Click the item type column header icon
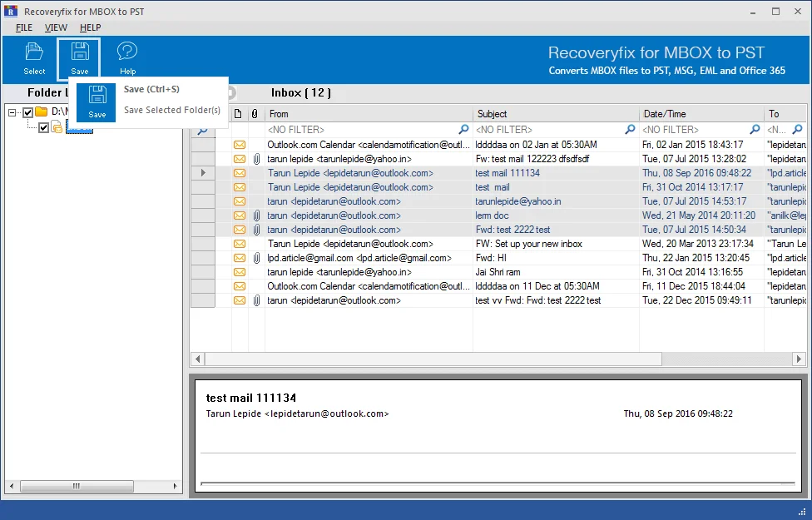This screenshot has height=520, width=812. pos(238,114)
